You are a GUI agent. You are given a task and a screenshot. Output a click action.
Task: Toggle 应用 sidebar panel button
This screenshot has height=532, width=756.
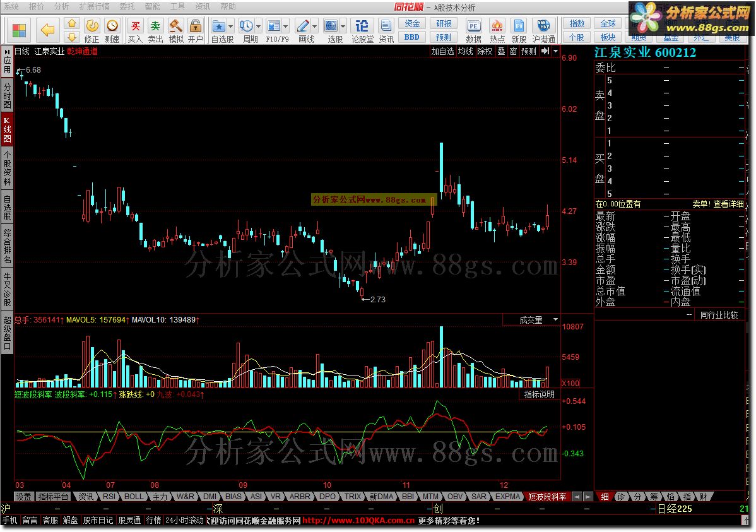(7, 62)
